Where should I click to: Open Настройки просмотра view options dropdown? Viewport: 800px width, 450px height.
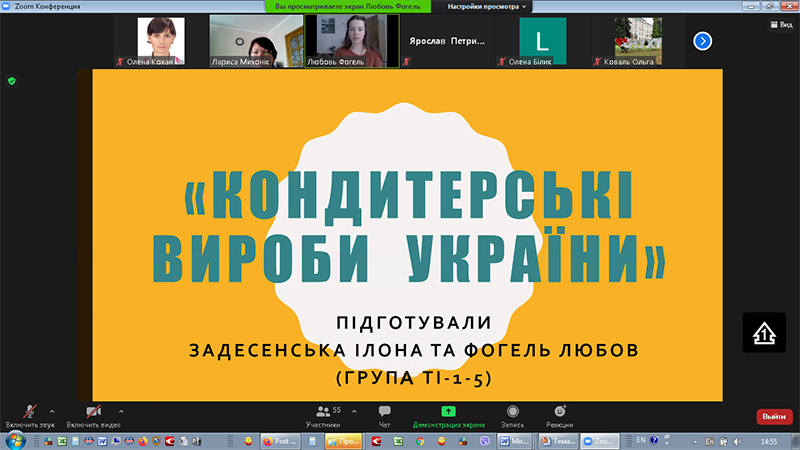click(x=486, y=6)
